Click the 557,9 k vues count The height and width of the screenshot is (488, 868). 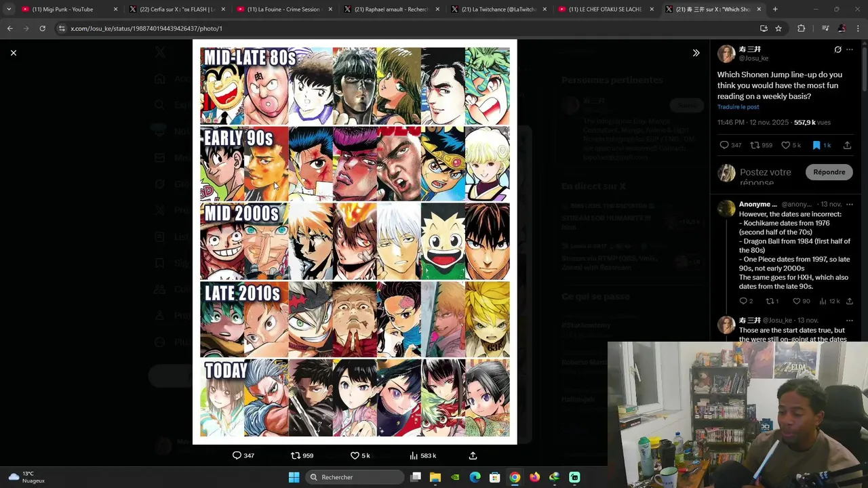[x=812, y=123]
